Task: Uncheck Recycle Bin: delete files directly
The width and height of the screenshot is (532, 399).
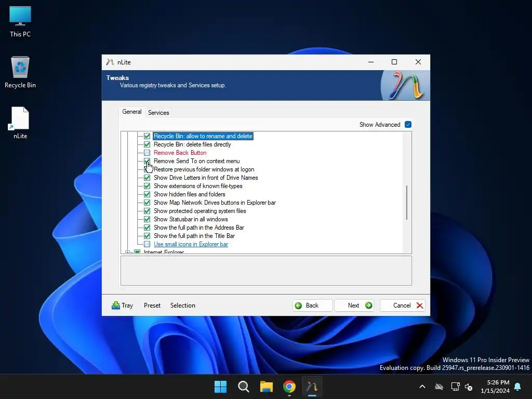Action: pyautogui.click(x=147, y=144)
